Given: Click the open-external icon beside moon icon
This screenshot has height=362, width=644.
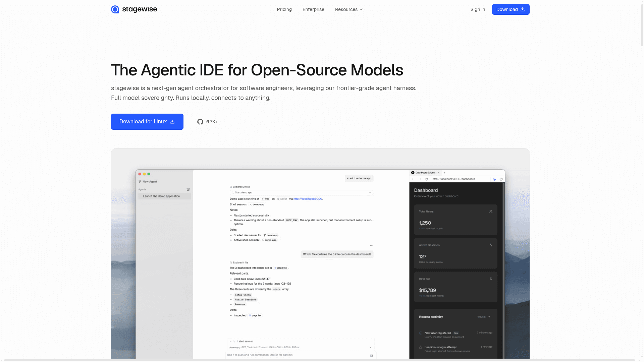Looking at the screenshot, I should tap(501, 179).
